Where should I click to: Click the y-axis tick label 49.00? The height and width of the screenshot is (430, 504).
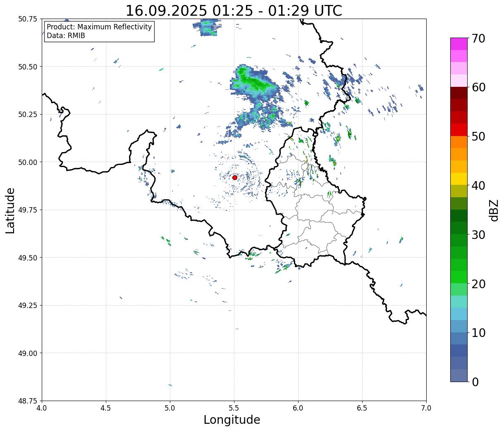pos(28,353)
